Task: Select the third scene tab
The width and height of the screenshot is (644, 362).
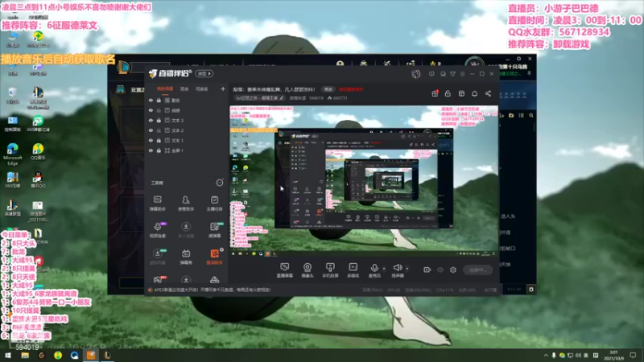Action: pyautogui.click(x=202, y=88)
